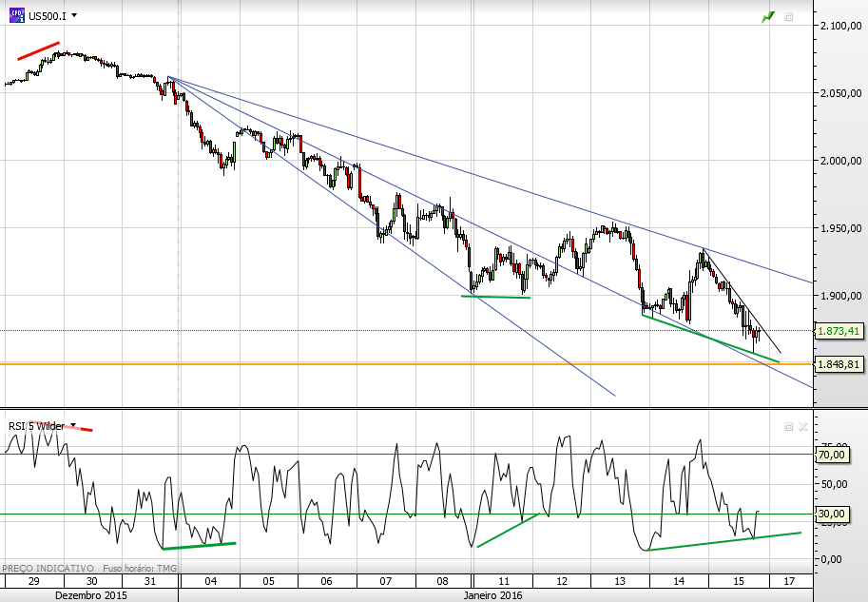Maximize the main price chart panel

click(x=788, y=17)
